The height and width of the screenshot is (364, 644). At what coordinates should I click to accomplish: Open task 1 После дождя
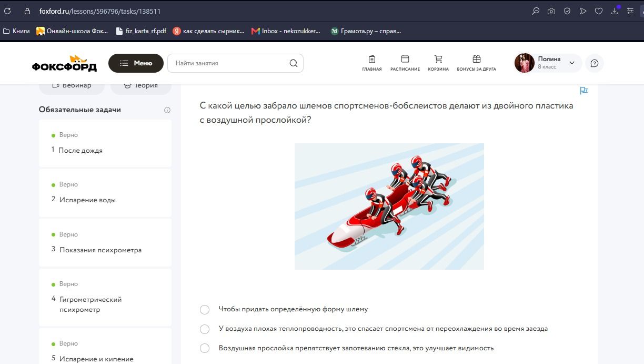pos(105,143)
